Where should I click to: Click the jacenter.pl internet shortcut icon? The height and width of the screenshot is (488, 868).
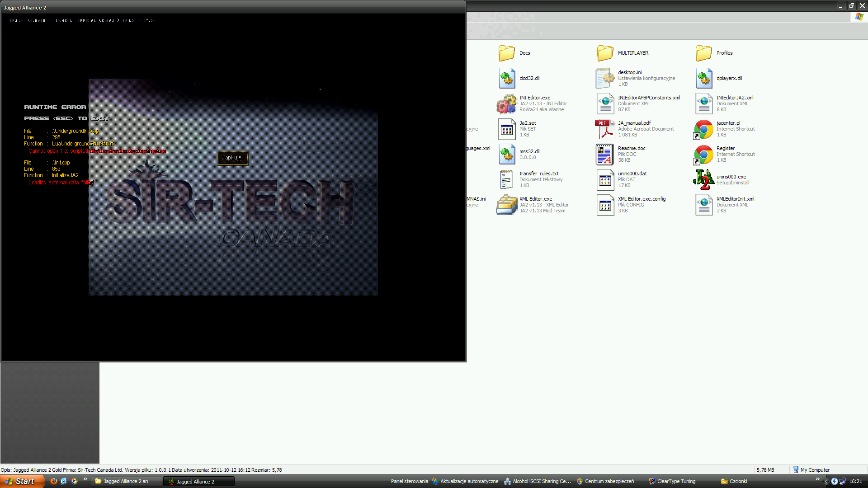[703, 129]
